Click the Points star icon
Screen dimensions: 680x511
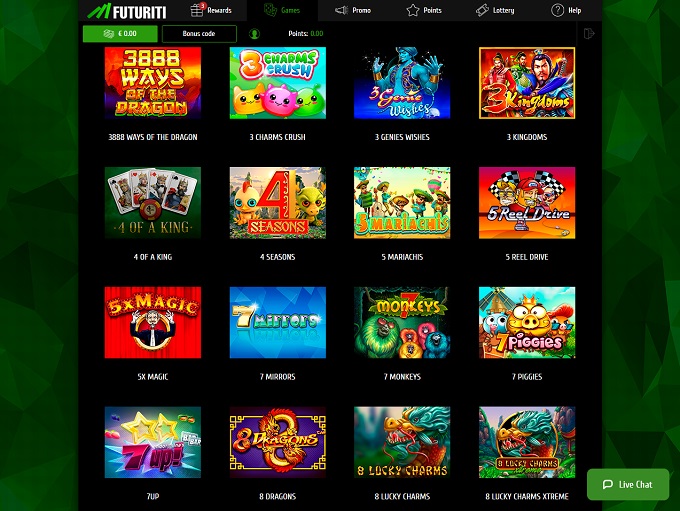[x=413, y=10]
